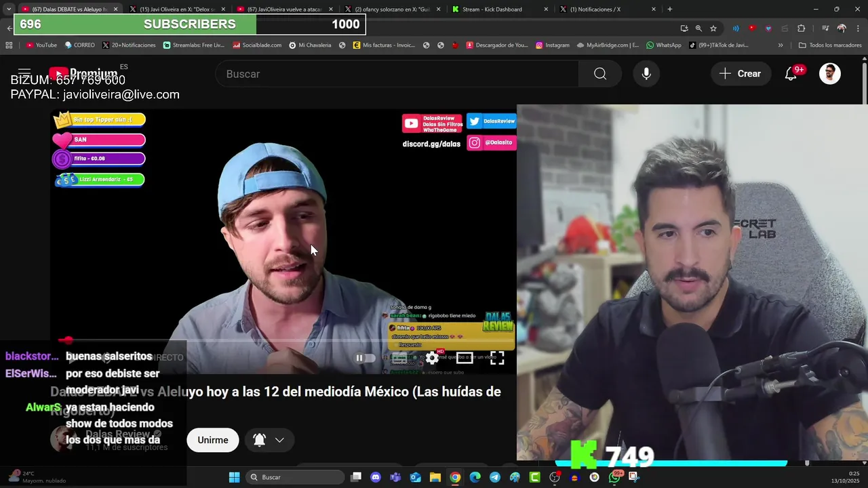Open the Mis facturas - Invoic... bookmark
Screen dimensions: 868x488
point(384,45)
